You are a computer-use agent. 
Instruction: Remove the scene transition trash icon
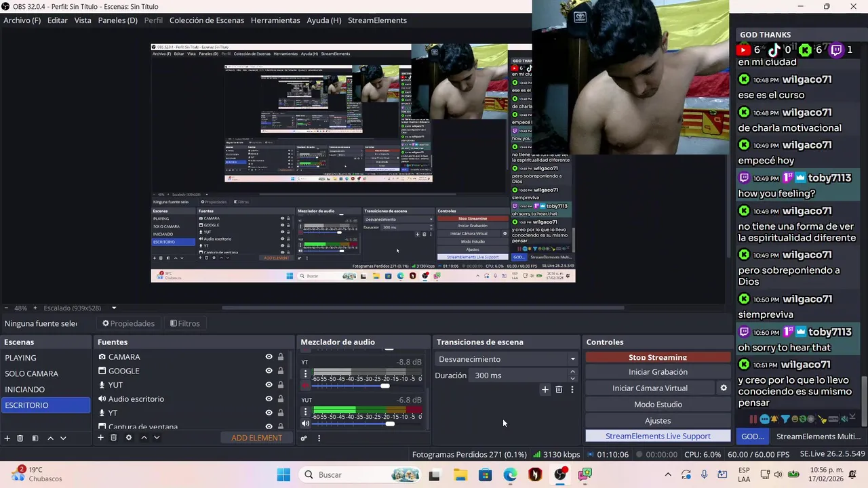pos(559,389)
